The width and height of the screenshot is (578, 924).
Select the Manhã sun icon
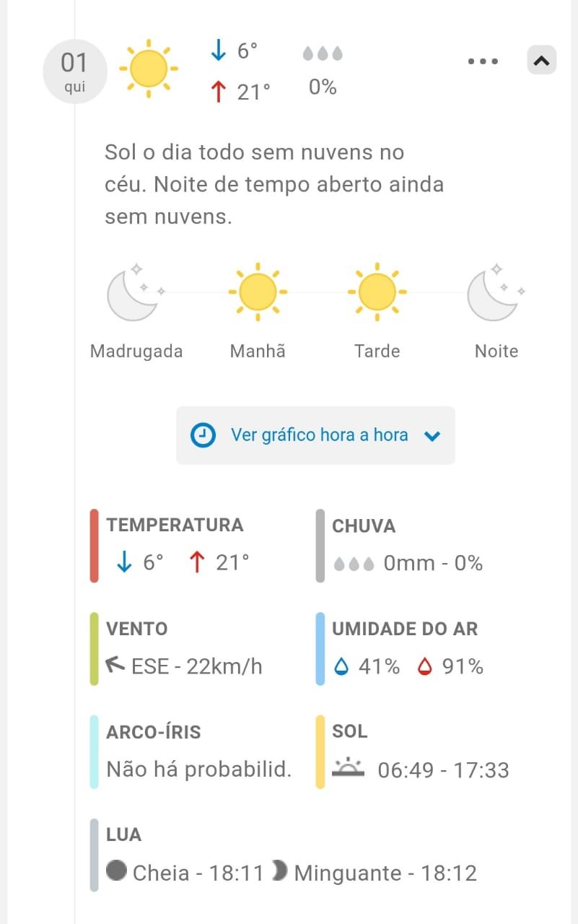(x=258, y=292)
